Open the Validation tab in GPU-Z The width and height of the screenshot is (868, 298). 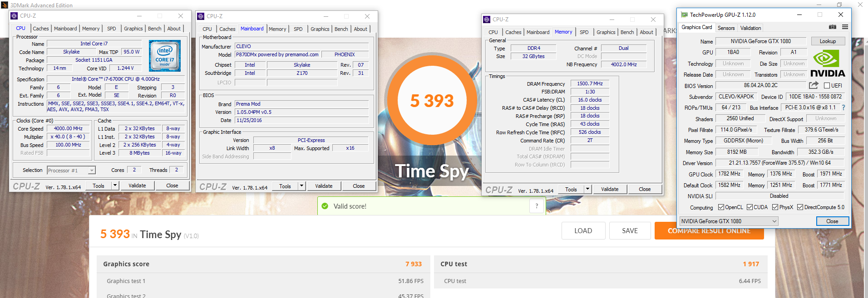click(750, 28)
